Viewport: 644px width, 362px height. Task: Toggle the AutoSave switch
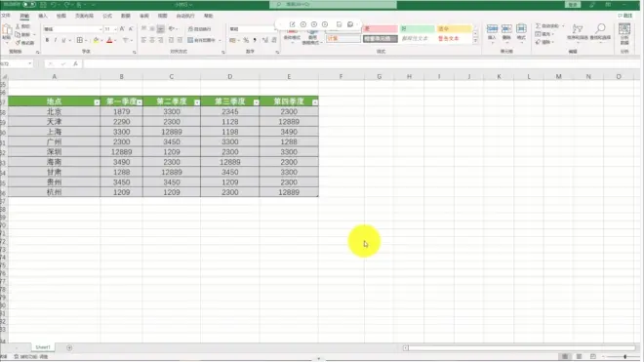coord(28,5)
